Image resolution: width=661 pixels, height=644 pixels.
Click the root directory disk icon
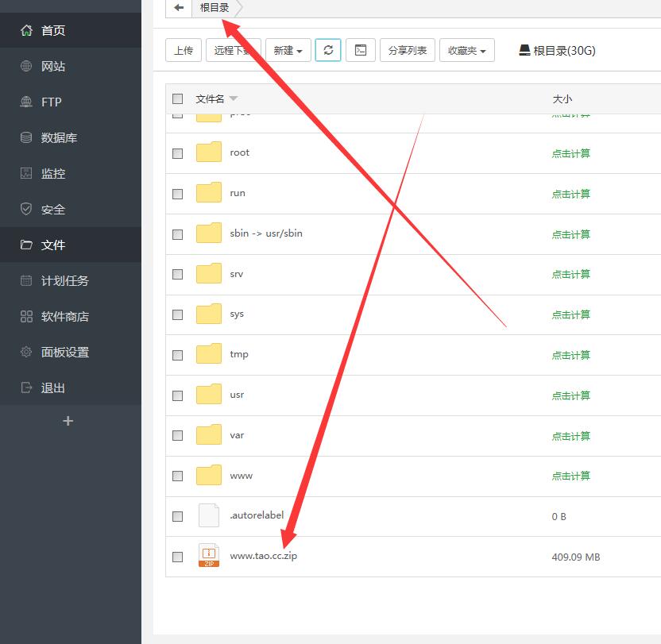point(524,50)
